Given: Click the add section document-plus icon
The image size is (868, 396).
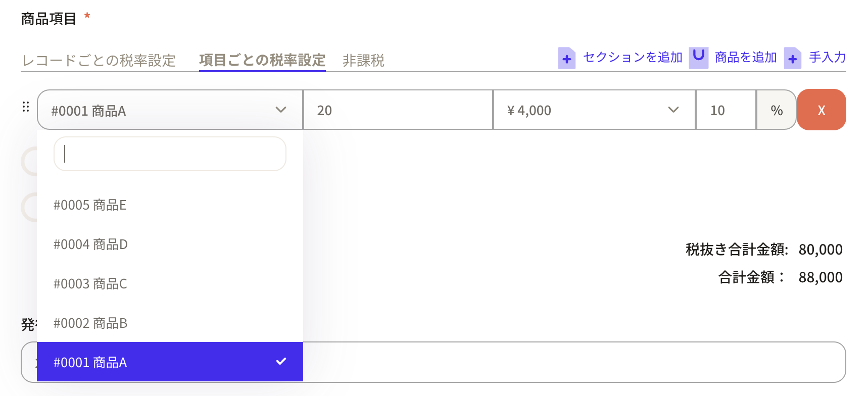Looking at the screenshot, I should 566,58.
